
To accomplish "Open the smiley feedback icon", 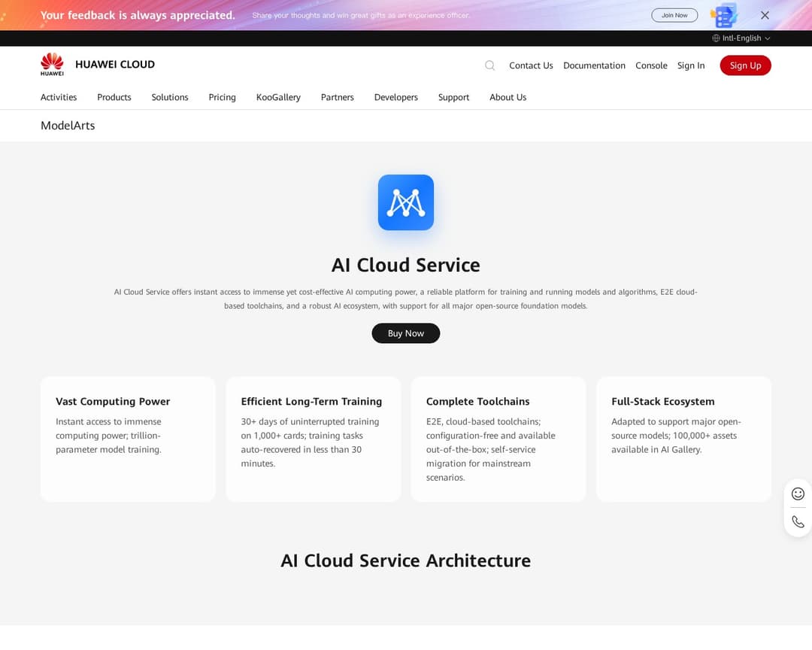I will click(x=798, y=494).
